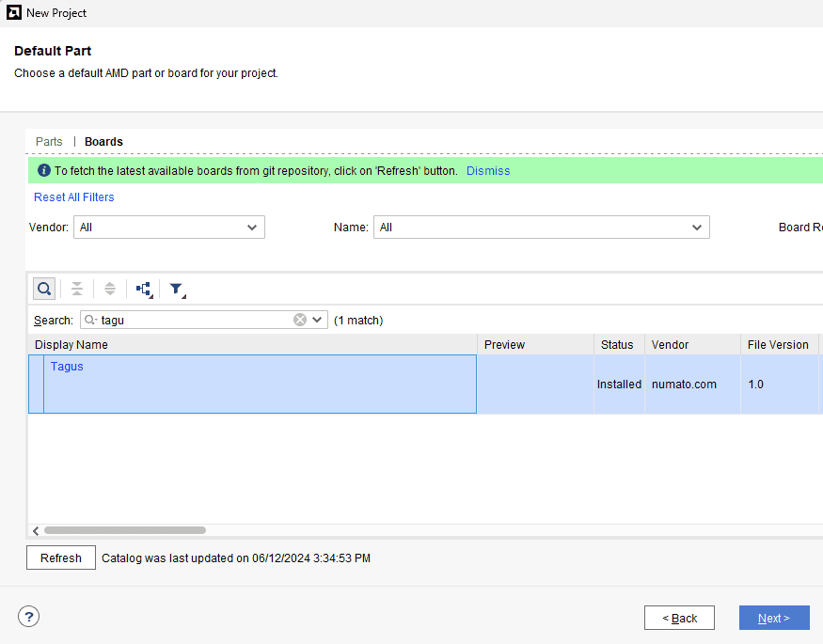Click the Next button
823x644 pixels.
coord(773,618)
